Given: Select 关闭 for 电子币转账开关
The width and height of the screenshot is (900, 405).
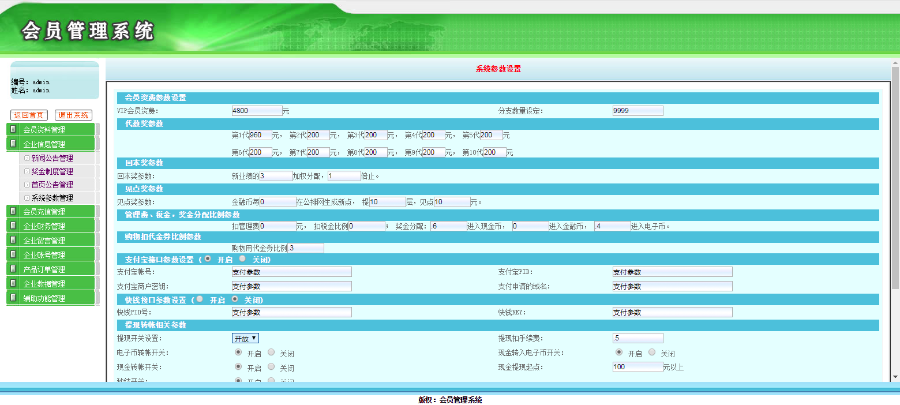Looking at the screenshot, I should click(271, 352).
